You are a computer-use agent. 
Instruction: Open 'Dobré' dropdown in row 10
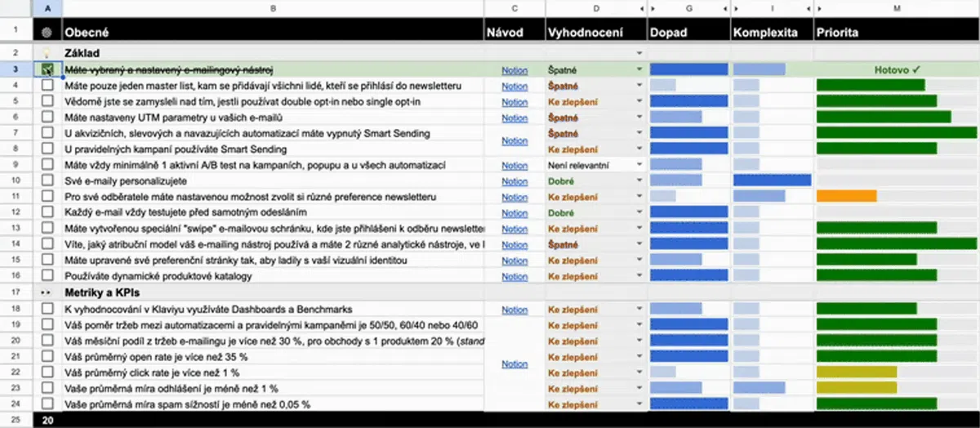639,181
